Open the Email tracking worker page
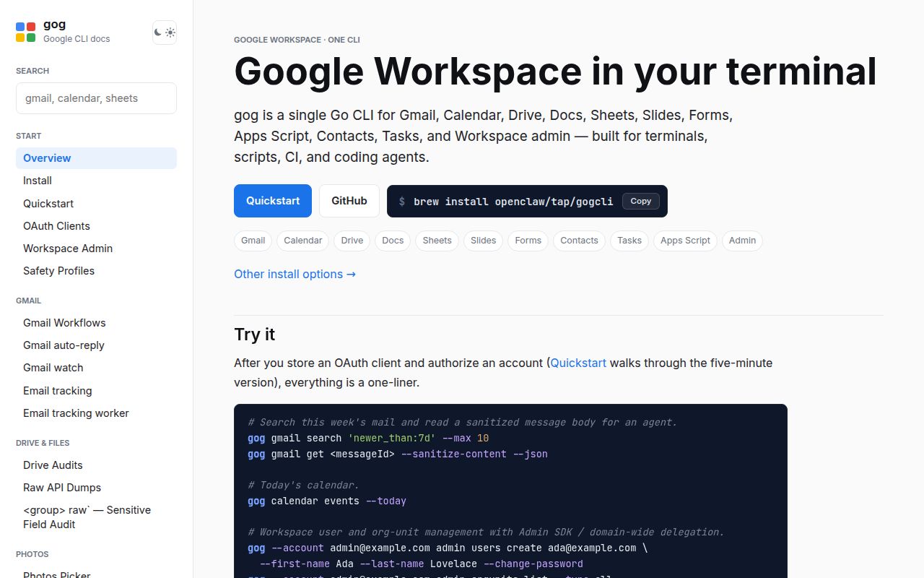The image size is (924, 578). (96, 413)
